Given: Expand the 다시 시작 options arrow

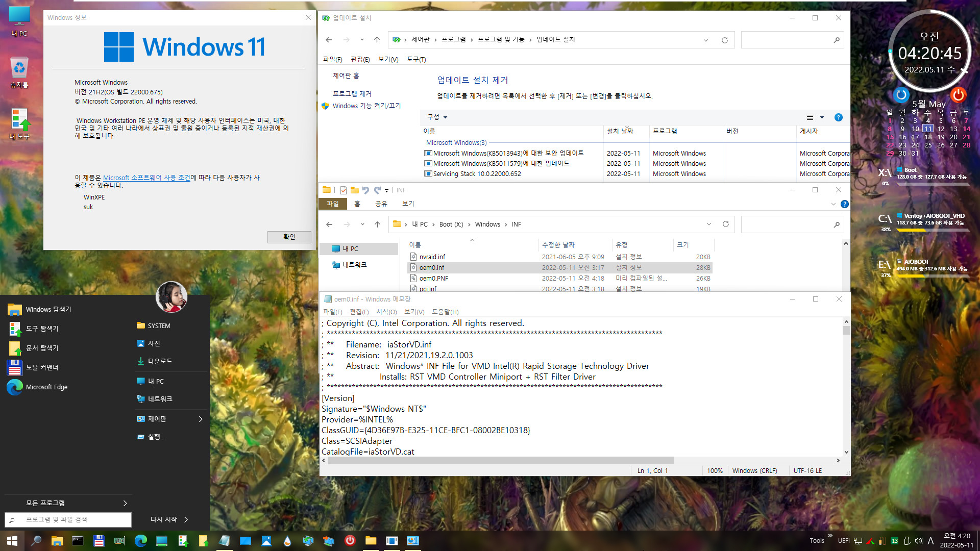Looking at the screenshot, I should (186, 520).
